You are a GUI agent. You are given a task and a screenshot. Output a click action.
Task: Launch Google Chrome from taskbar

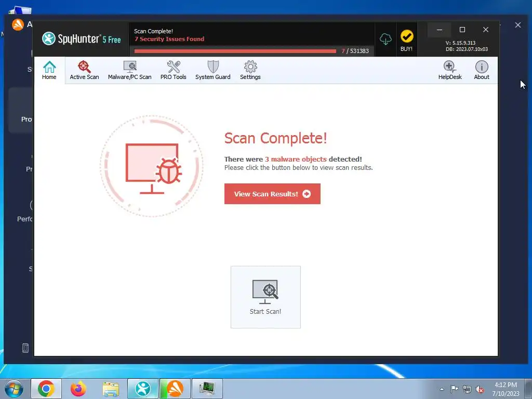(46, 389)
